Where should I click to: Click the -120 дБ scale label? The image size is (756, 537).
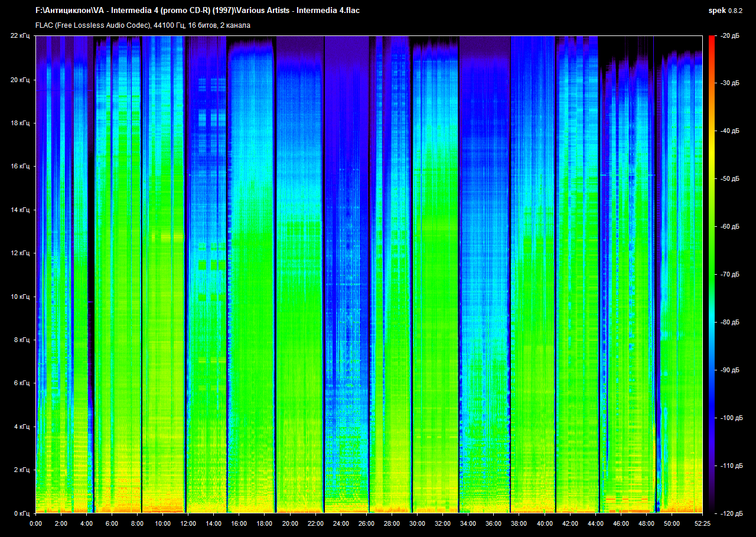tap(729, 513)
